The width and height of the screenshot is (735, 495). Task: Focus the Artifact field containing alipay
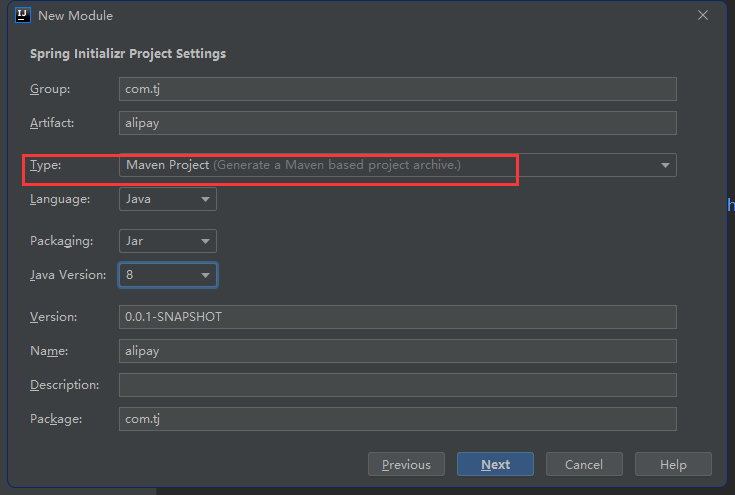click(x=397, y=123)
